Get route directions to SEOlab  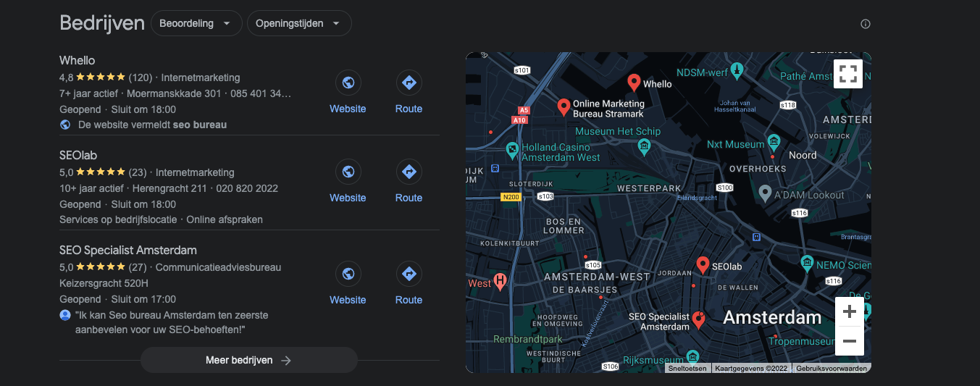point(409,172)
